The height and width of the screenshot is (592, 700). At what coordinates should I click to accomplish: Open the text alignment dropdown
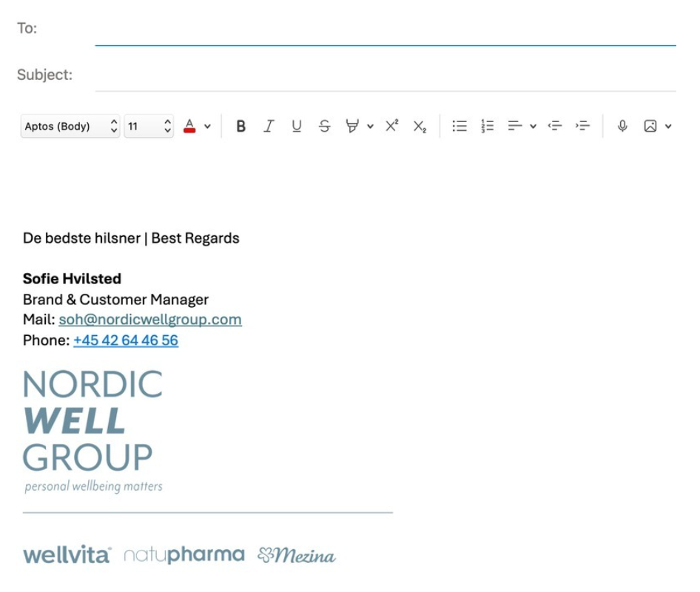[x=534, y=126]
